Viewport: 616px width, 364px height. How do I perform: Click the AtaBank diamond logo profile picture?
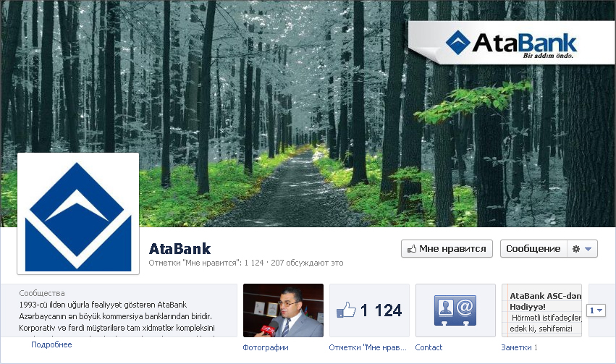coord(78,213)
